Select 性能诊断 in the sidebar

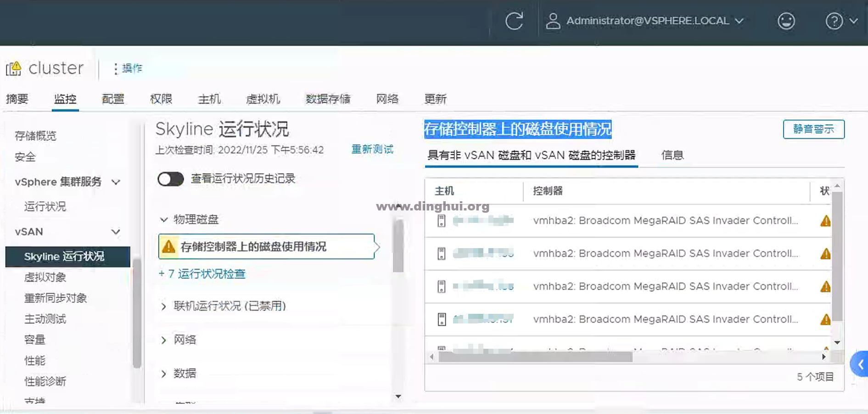(x=45, y=381)
